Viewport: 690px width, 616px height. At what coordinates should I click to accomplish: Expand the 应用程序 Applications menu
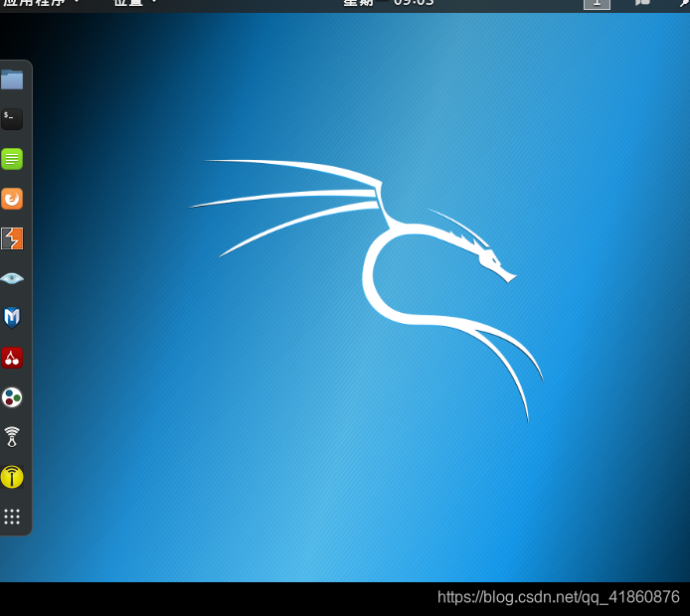click(41, 4)
